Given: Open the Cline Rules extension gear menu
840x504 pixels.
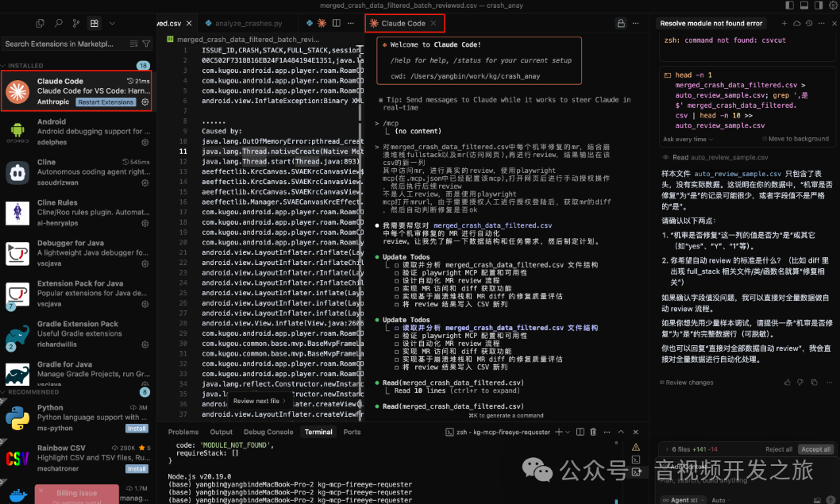Looking at the screenshot, I should tap(144, 223).
